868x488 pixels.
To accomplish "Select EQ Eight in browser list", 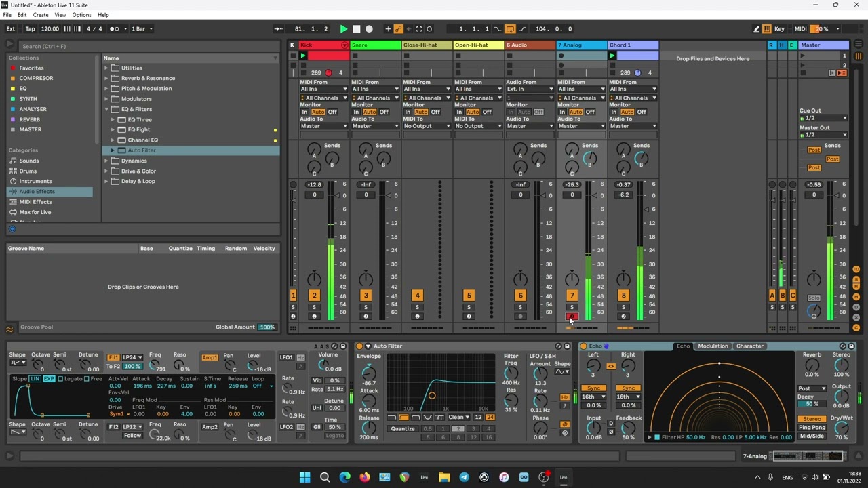I will point(139,130).
